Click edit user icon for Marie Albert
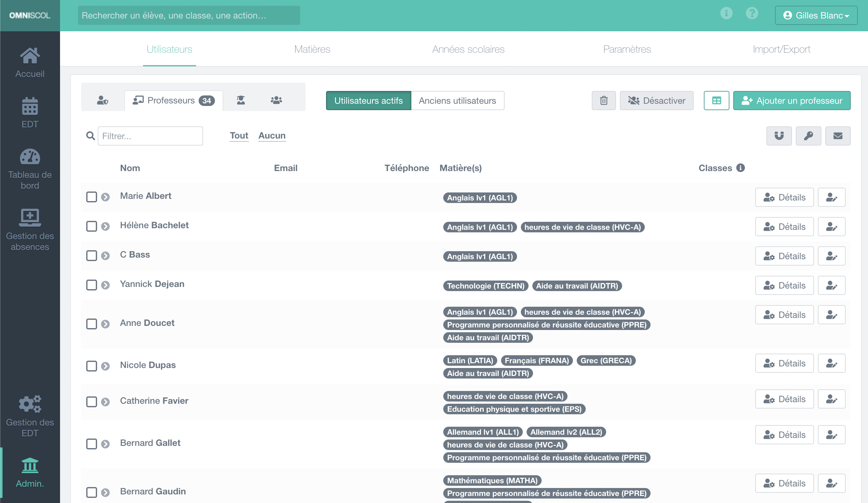The width and height of the screenshot is (868, 503). coord(831,197)
